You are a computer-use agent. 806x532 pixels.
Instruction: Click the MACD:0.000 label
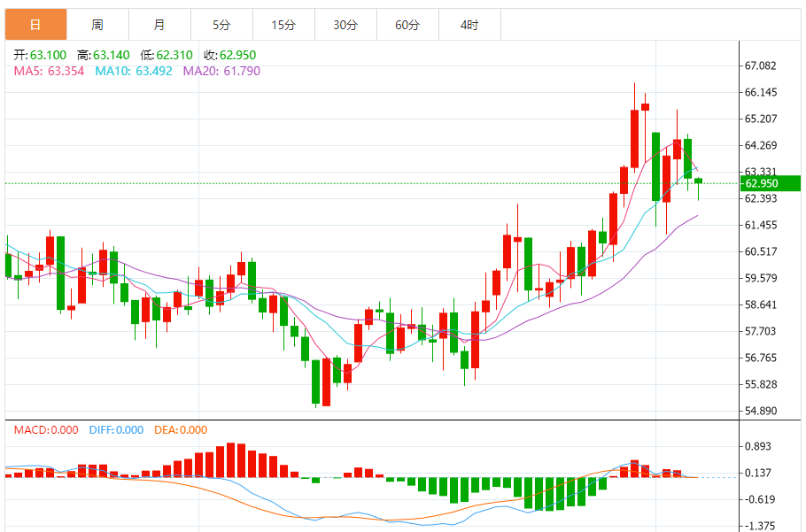pyautogui.click(x=46, y=430)
